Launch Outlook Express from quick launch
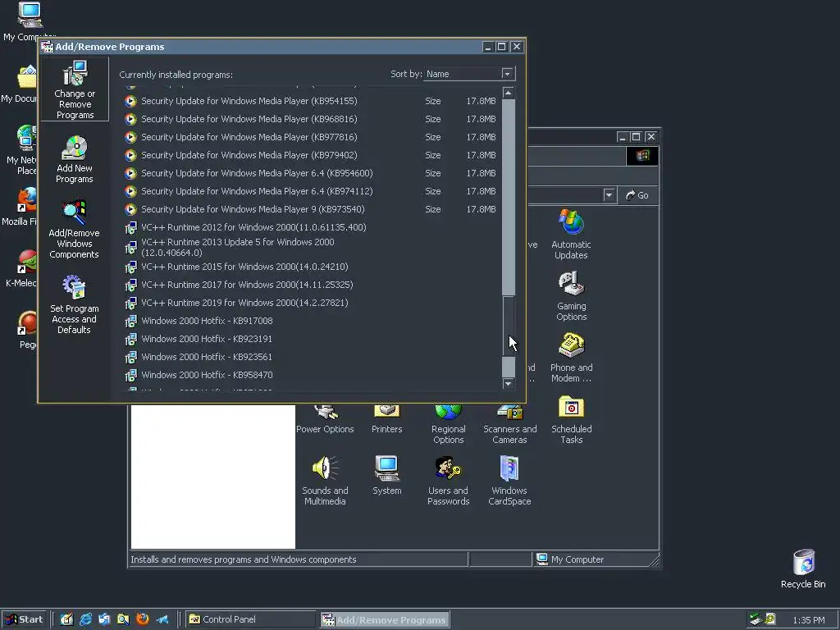 tap(104, 619)
